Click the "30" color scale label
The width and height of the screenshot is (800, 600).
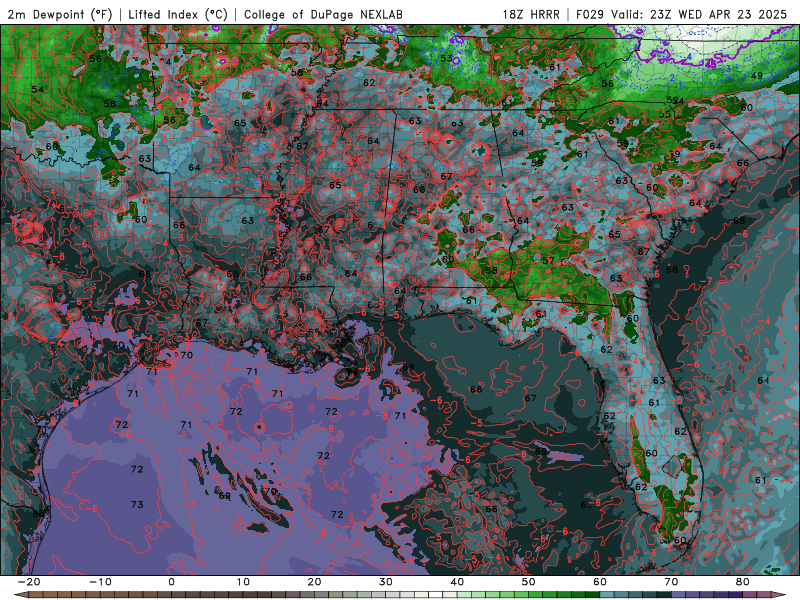[x=386, y=582]
